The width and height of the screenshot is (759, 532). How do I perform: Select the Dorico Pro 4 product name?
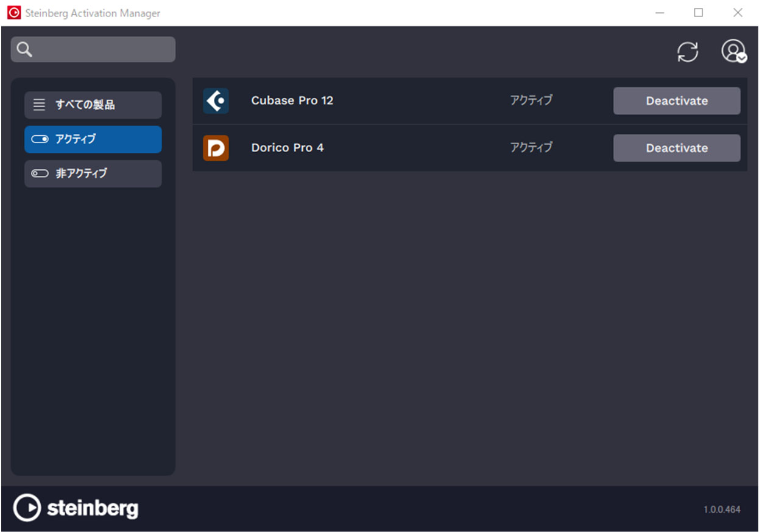287,148
